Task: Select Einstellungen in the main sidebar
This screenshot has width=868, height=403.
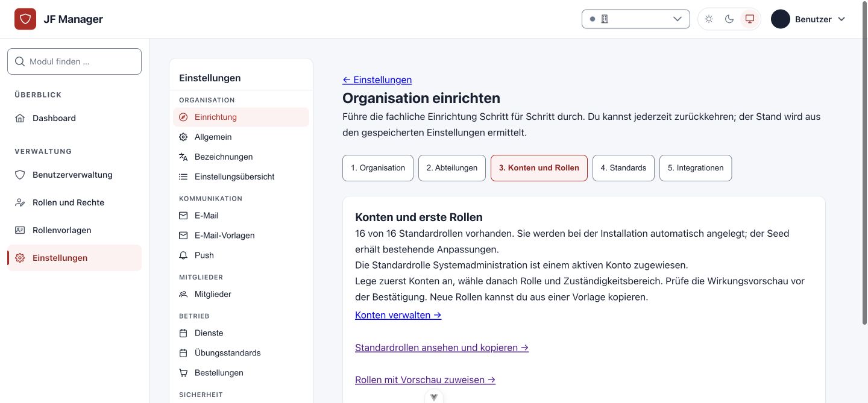Action: click(x=74, y=258)
